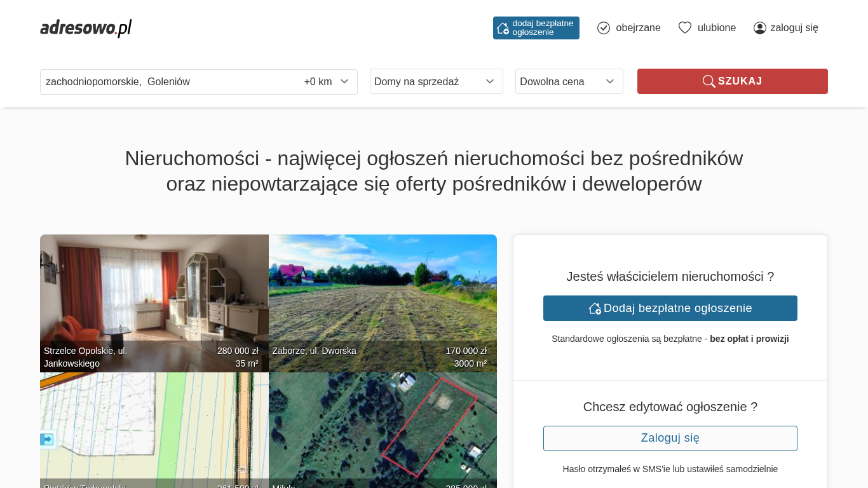This screenshot has height=488, width=868.
Task: Click the zaloguj się header link
Action: [794, 28]
